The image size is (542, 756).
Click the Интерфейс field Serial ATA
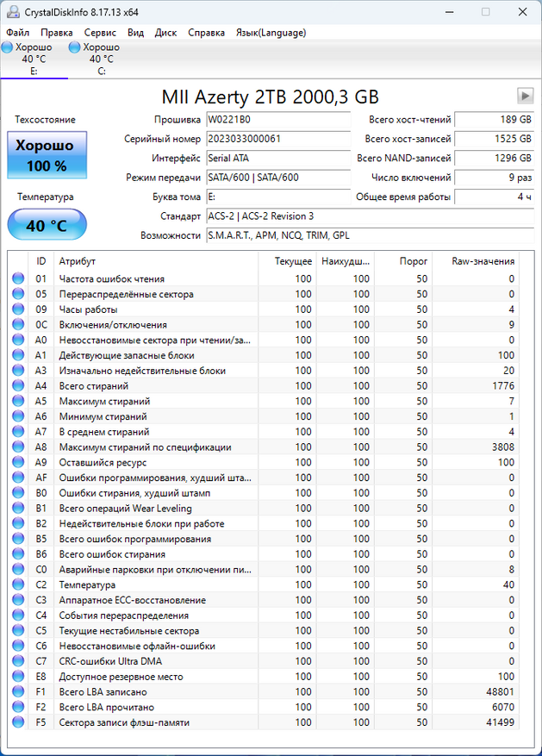[x=278, y=158]
